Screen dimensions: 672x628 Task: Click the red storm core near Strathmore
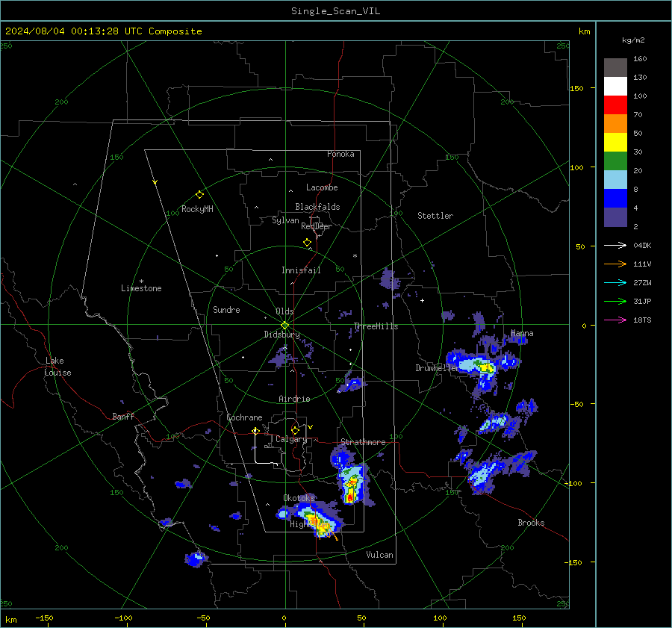tap(350, 497)
